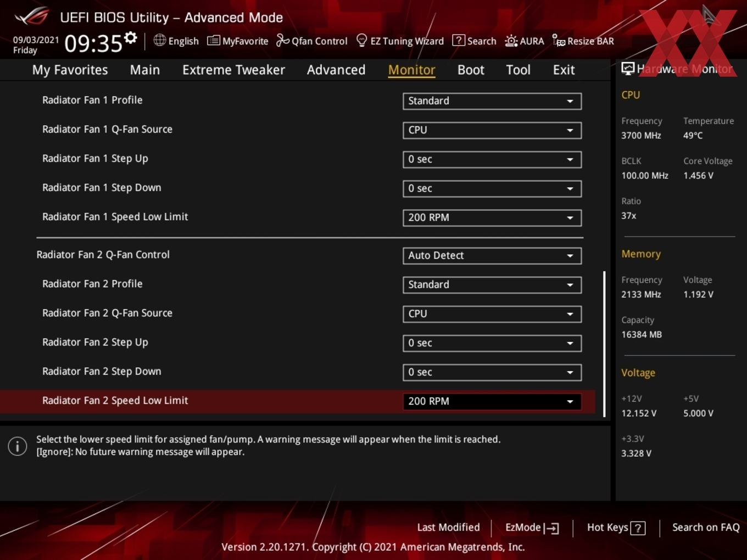Click BCLK 100.00 MHz value
Viewport: 747px width, 560px height.
point(645,176)
